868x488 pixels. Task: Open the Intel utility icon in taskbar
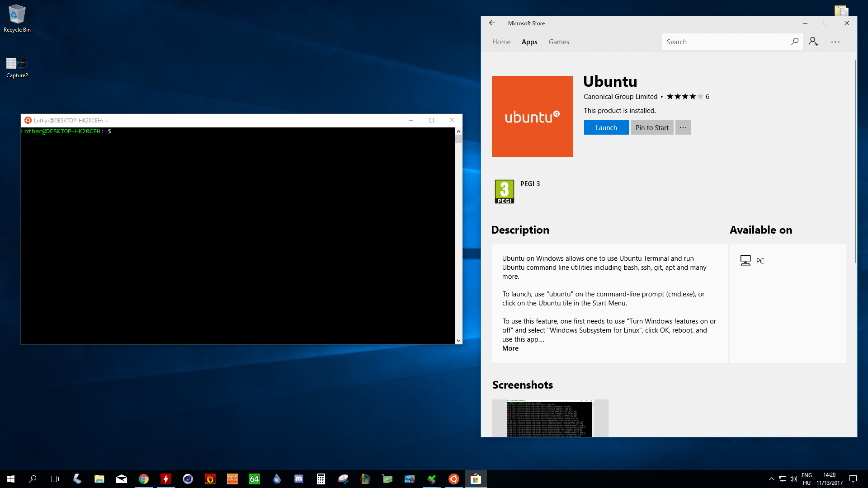(x=410, y=479)
